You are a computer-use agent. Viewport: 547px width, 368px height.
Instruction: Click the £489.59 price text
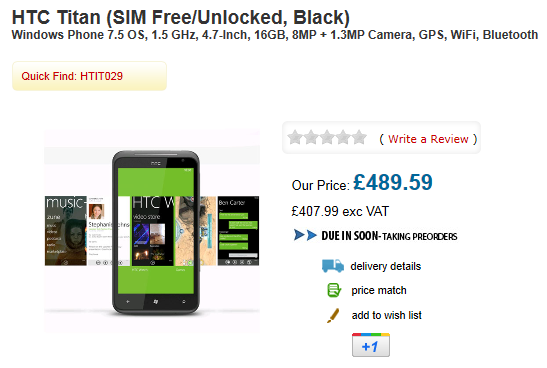pos(393,182)
